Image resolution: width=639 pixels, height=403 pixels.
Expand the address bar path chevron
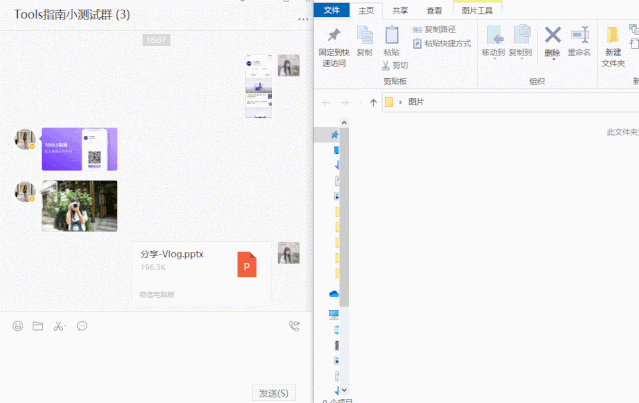tap(400, 102)
